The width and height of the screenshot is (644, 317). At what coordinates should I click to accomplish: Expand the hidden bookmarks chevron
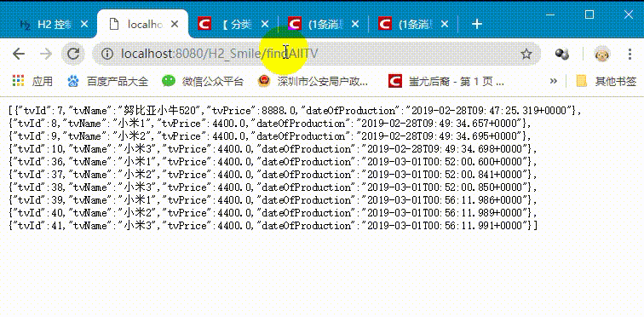(x=553, y=81)
